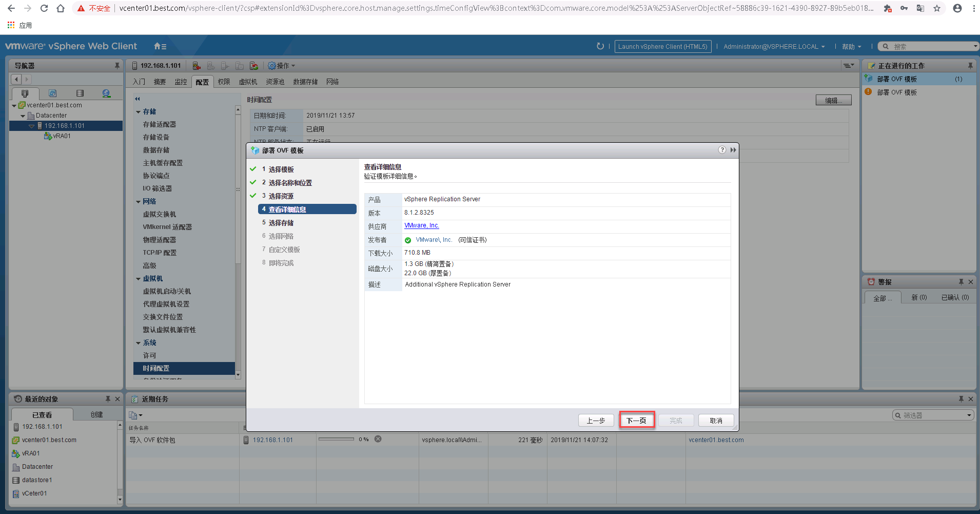Open the VMware, Inc. vendor link
980x514 pixels.
(x=422, y=225)
